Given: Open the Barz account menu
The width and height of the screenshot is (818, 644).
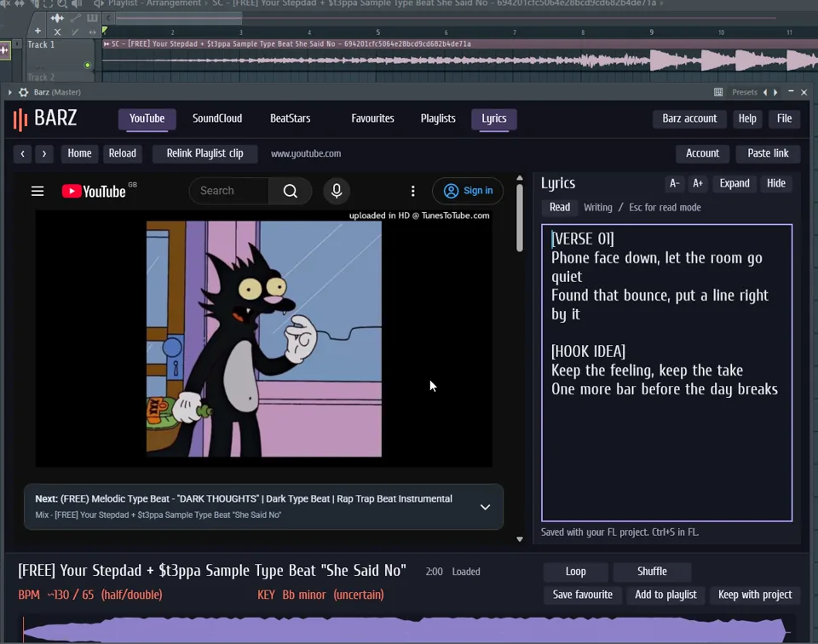Looking at the screenshot, I should click(689, 119).
